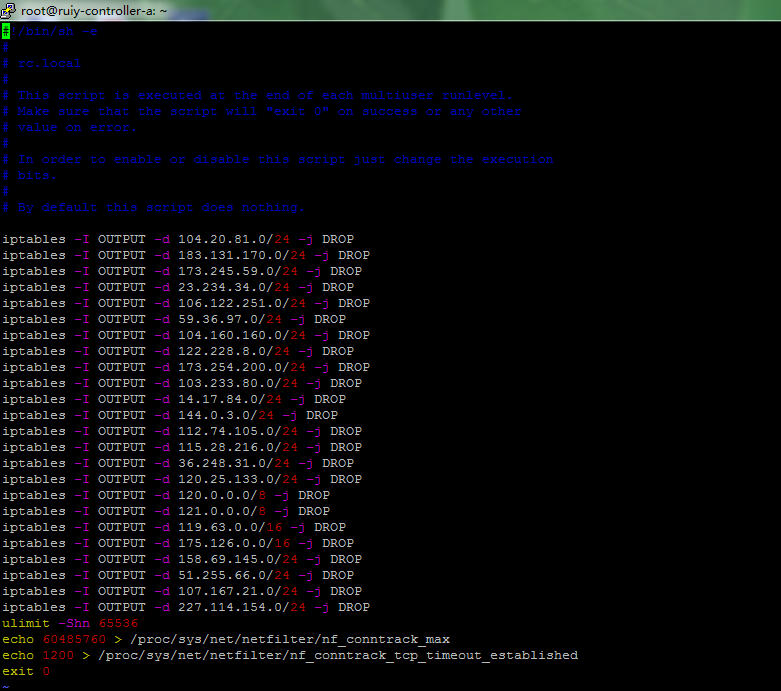Screen dimensions: 781x691
Task: Click the iptables line for 120.0.0.0/8
Action: click(x=166, y=495)
